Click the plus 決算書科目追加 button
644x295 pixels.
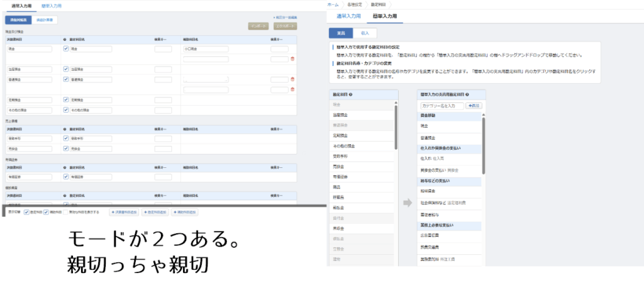click(125, 213)
